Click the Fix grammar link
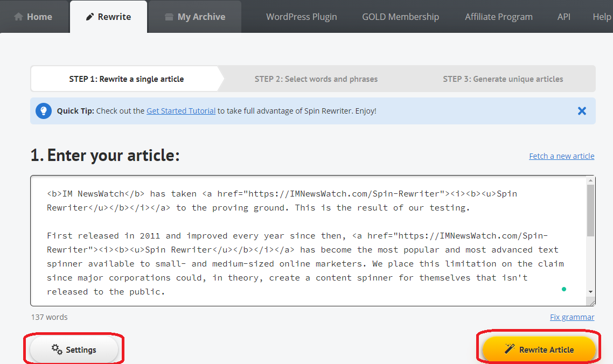The width and height of the screenshot is (613, 364). (x=572, y=317)
